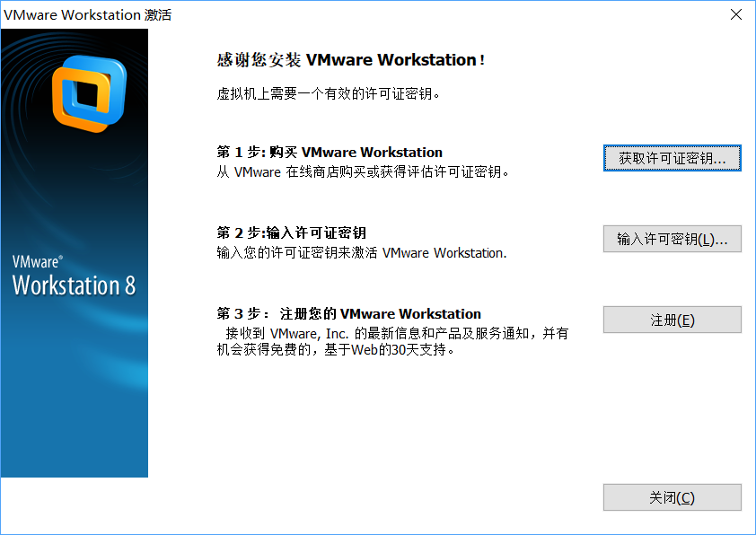This screenshot has height=535, width=756.
Task: Click the line starting 接收到 VMware, Inc. 的最新信息
Action: pyautogui.click(x=397, y=334)
